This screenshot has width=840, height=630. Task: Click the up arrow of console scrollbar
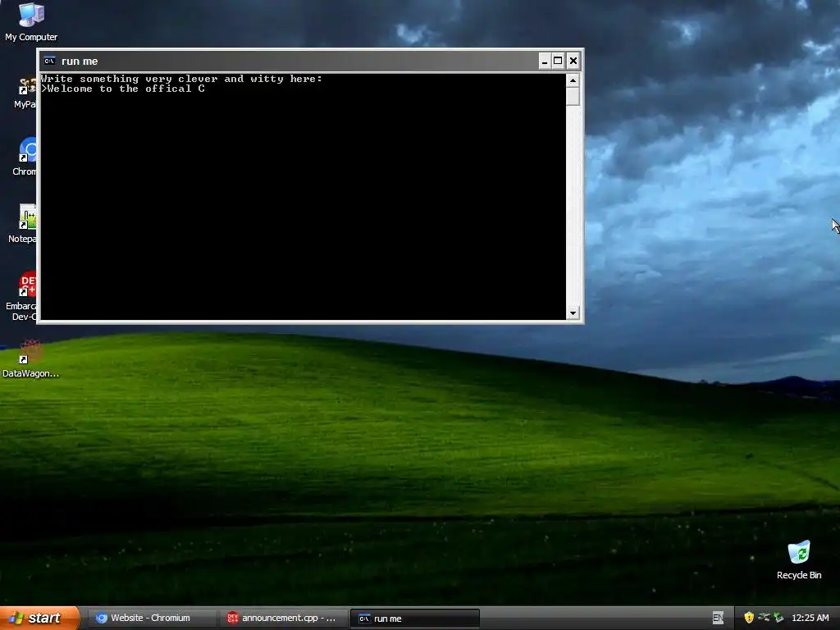click(x=573, y=81)
